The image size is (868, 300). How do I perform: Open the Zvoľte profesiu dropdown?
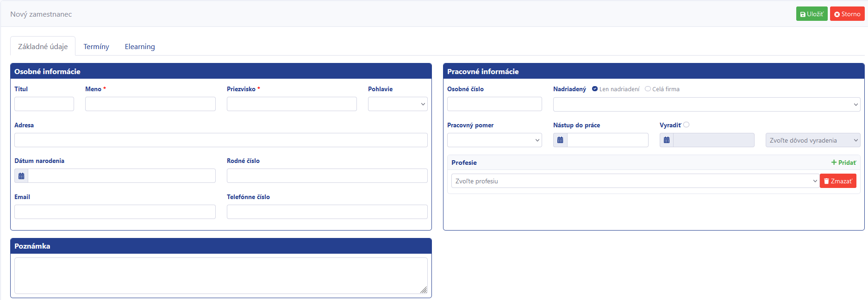click(635, 181)
